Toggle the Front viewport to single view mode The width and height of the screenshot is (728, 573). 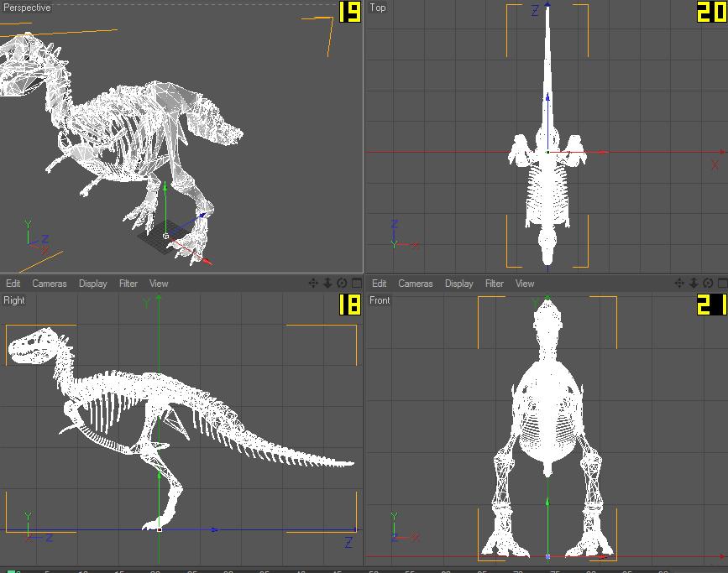coord(720,284)
